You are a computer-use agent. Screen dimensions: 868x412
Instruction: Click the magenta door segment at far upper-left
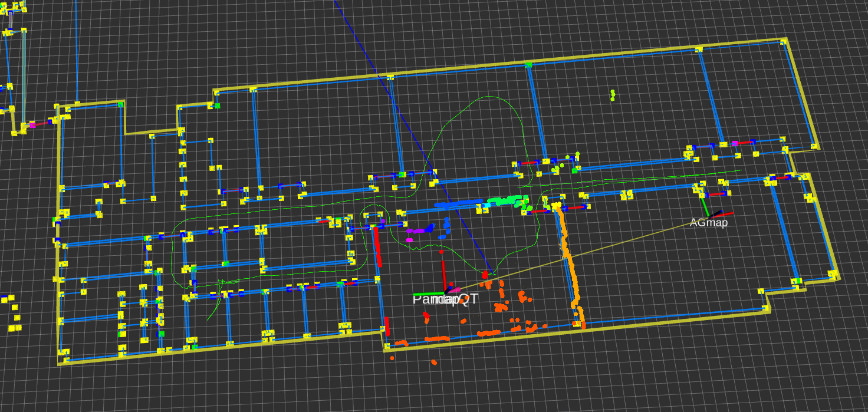[33, 125]
